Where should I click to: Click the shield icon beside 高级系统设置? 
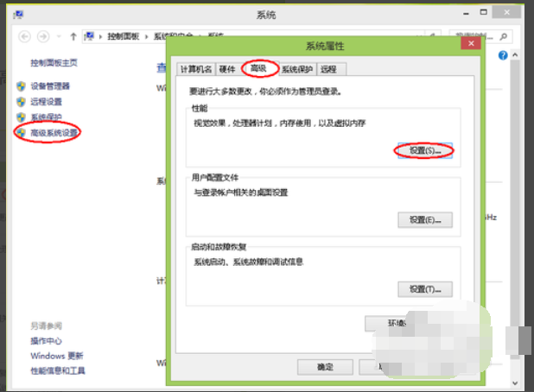tap(21, 132)
